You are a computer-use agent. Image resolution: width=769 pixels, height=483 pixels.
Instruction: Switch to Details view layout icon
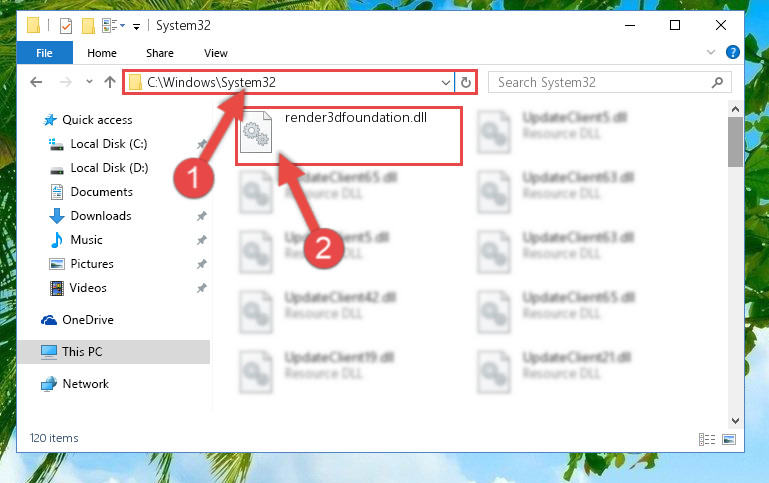coord(707,439)
